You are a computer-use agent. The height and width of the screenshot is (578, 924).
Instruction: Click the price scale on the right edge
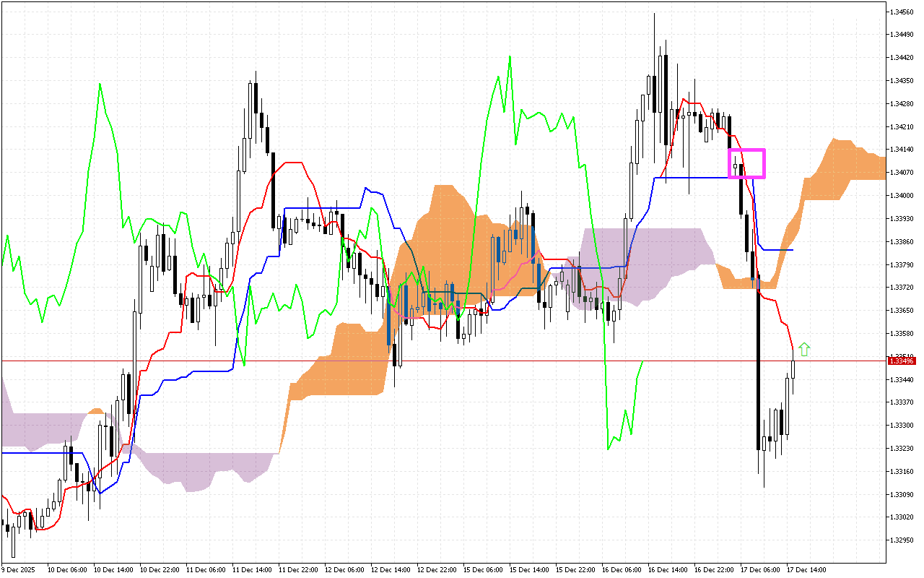(x=902, y=289)
